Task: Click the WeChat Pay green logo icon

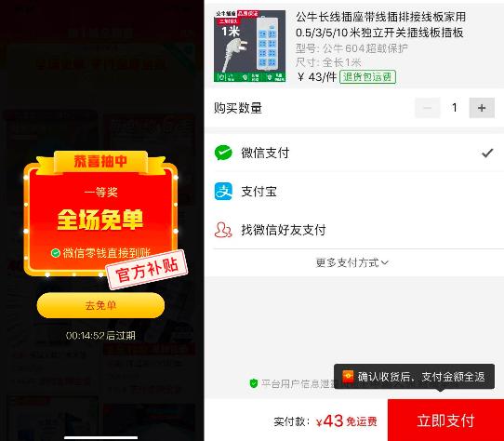Action: pyautogui.click(x=223, y=153)
